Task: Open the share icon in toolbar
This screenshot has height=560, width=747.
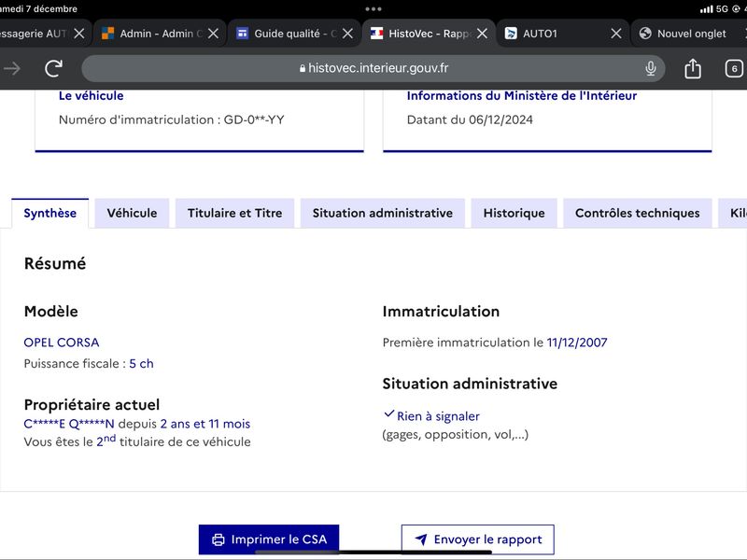Action: coord(693,68)
